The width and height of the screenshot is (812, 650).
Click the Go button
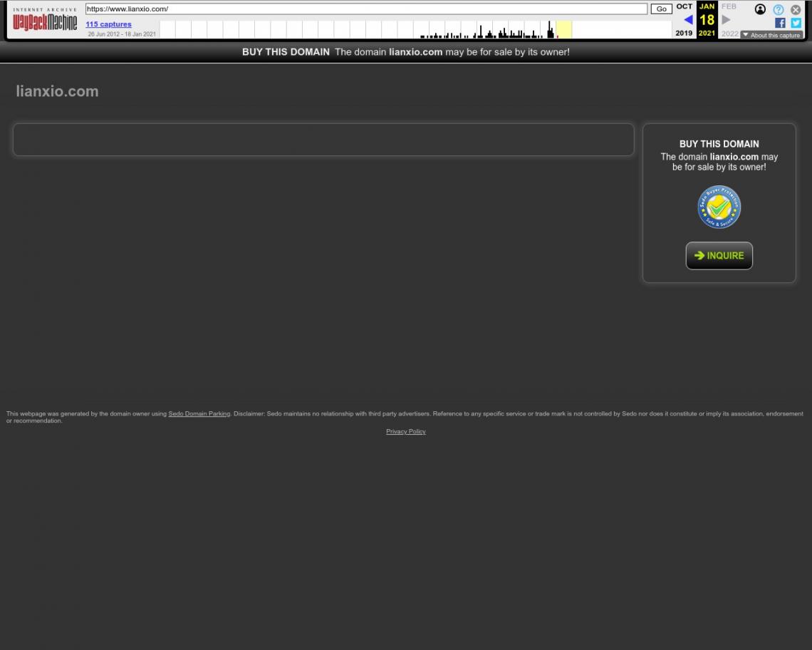click(x=661, y=9)
